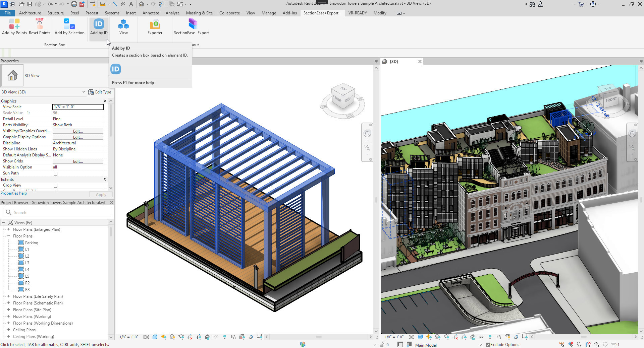
Task: Click the Properties help link
Action: click(14, 193)
